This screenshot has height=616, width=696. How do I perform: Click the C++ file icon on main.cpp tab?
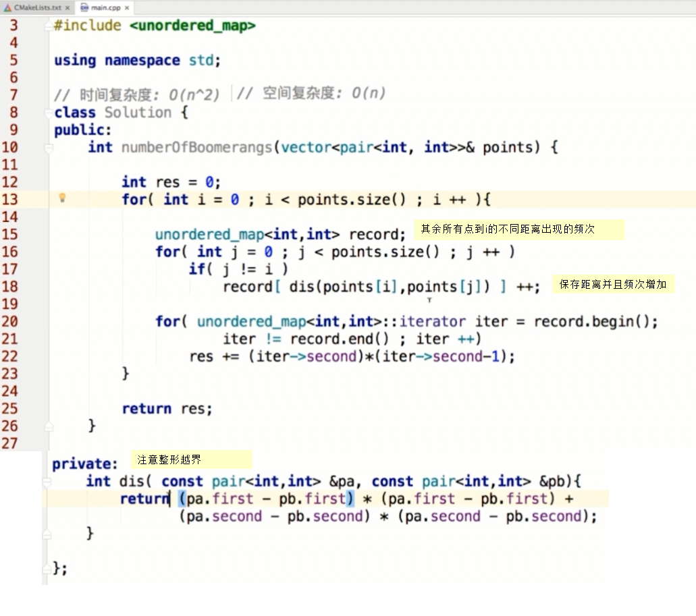coord(84,7)
